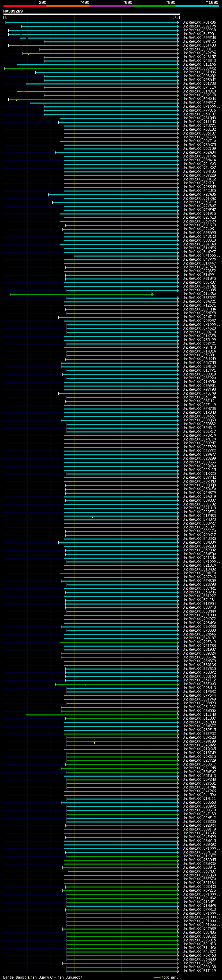The height and width of the screenshot is (980, 222).
Task: Click the query end position 372
Action: (x=175, y=17)
